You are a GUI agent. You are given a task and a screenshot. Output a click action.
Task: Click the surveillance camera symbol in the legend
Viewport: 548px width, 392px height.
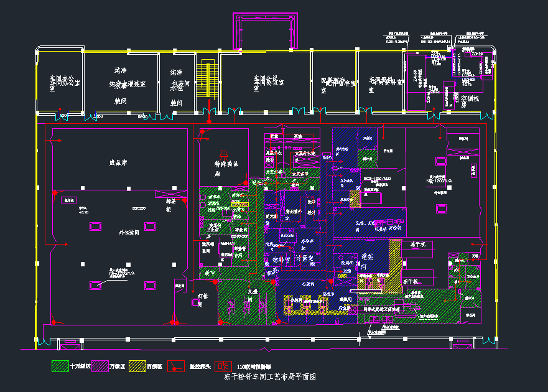[177, 366]
